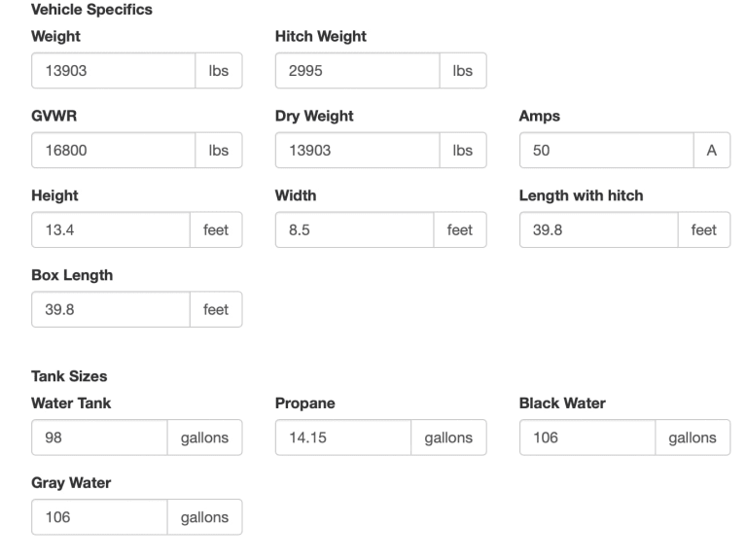747x560 pixels.
Task: Focus the Hitch Weight text box
Action: pos(358,71)
